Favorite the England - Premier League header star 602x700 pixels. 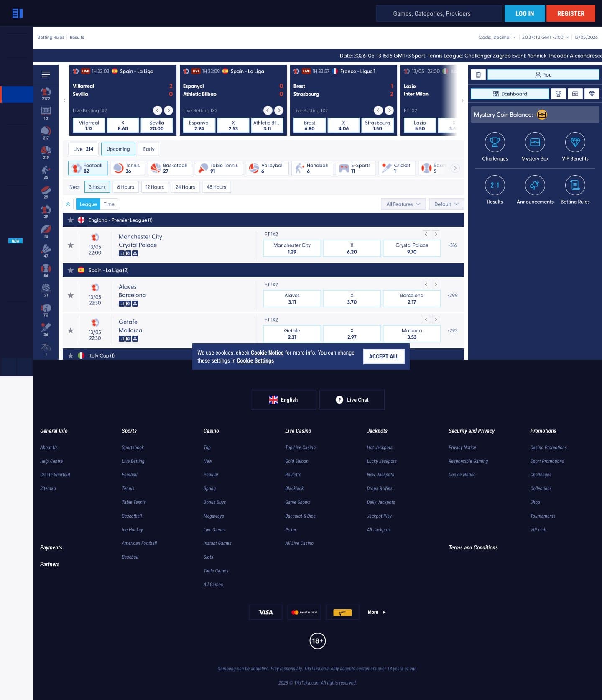71,220
